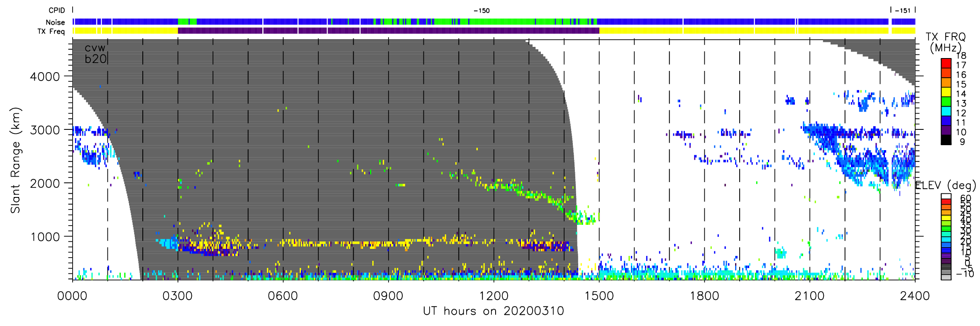
Task: Click the 0000 time tick label
Action: [72, 296]
